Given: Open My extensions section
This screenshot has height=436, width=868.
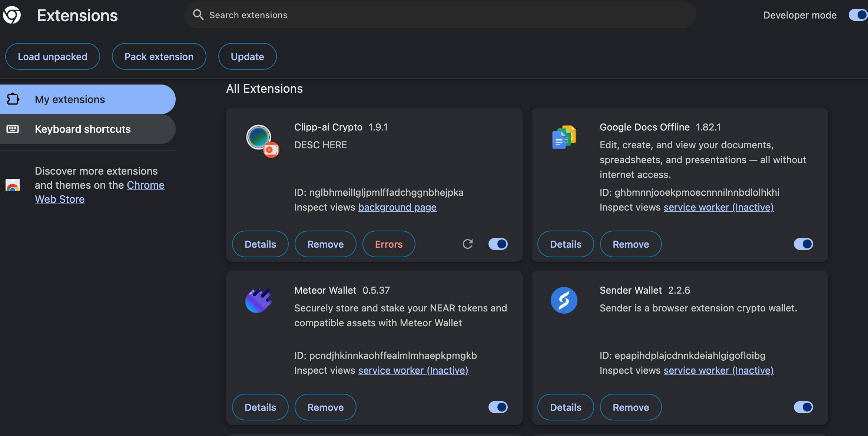Looking at the screenshot, I should point(88,99).
